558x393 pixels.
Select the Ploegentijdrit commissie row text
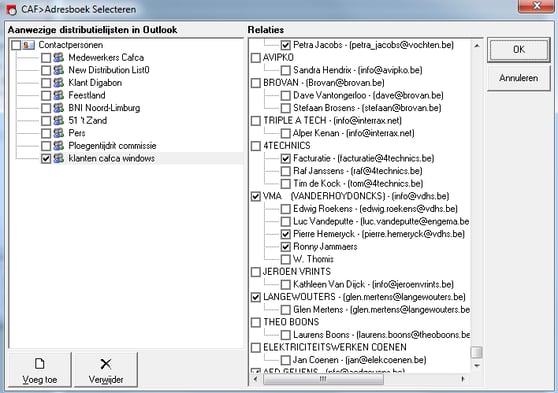(x=112, y=146)
